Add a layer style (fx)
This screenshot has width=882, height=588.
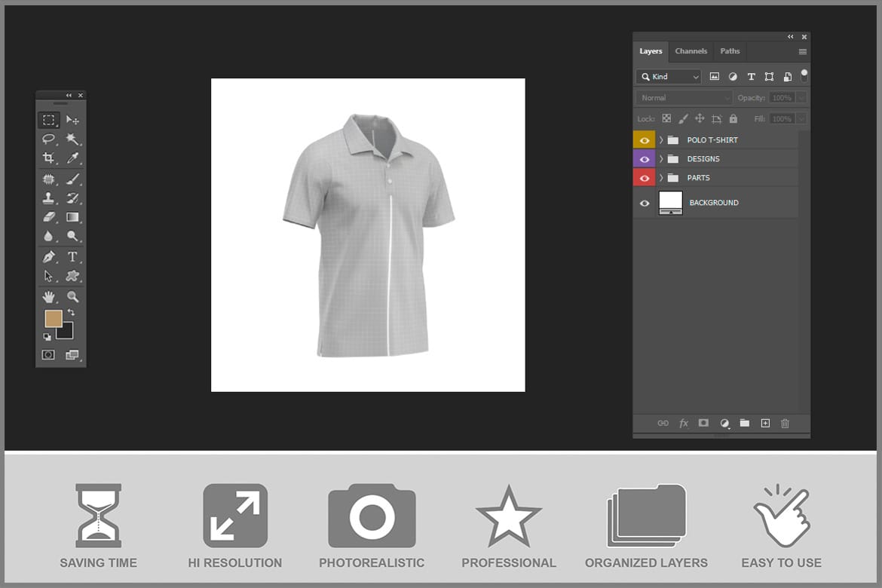(x=684, y=423)
